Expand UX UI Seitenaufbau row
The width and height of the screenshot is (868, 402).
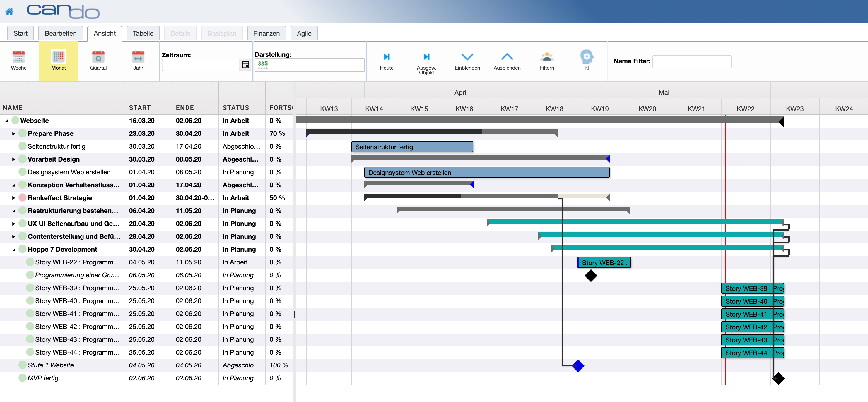(x=13, y=224)
